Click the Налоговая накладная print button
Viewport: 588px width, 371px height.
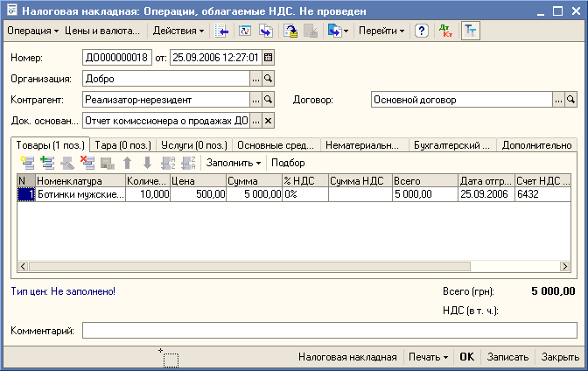pos(347,357)
